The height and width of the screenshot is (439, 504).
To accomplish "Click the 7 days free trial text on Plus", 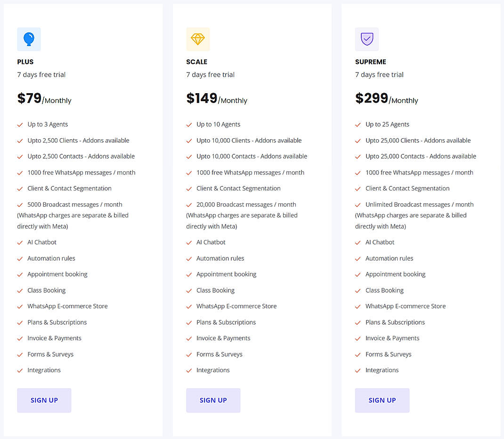I will pyautogui.click(x=41, y=74).
